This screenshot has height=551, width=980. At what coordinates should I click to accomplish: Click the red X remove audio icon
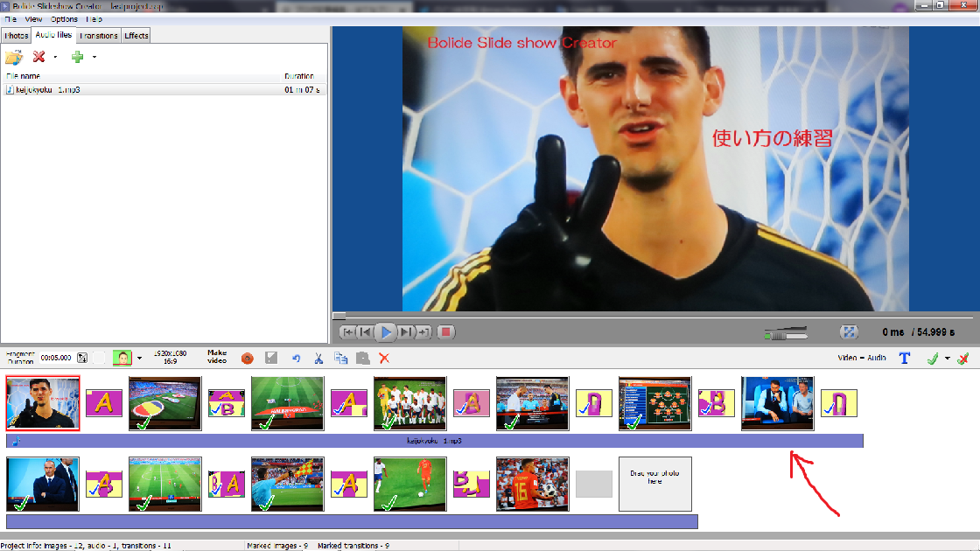click(x=38, y=57)
